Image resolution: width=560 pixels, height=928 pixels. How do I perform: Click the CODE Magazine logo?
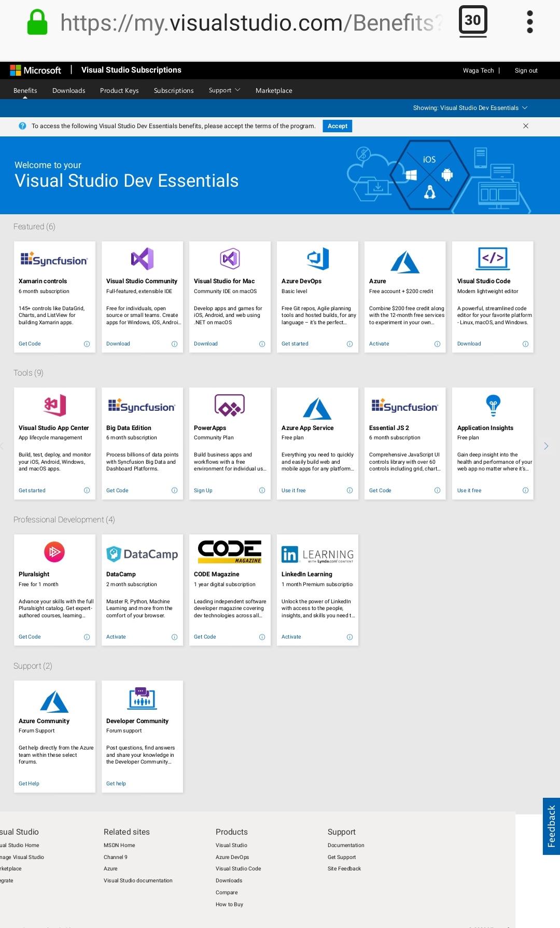[x=230, y=551]
